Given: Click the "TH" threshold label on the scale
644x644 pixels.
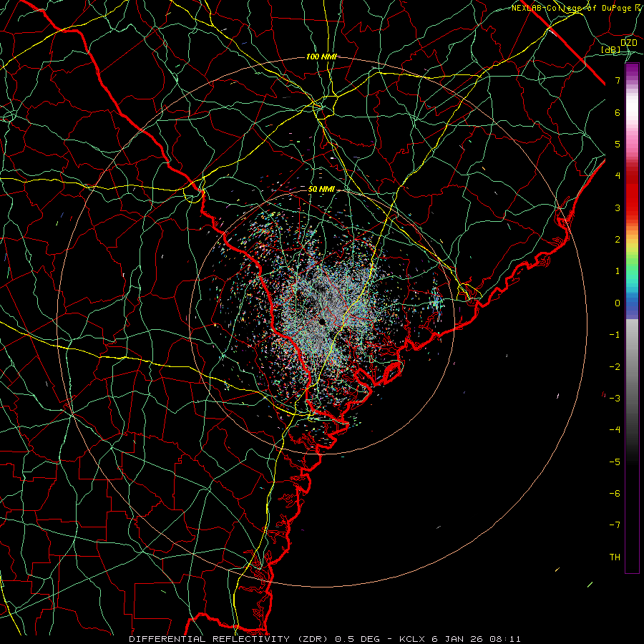Looking at the screenshot, I should click(x=615, y=557).
